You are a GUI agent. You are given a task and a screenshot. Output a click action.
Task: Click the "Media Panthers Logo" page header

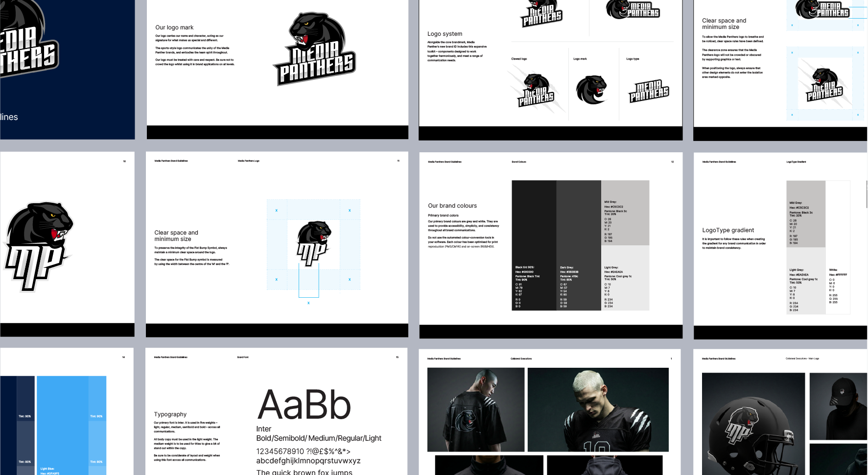click(249, 161)
